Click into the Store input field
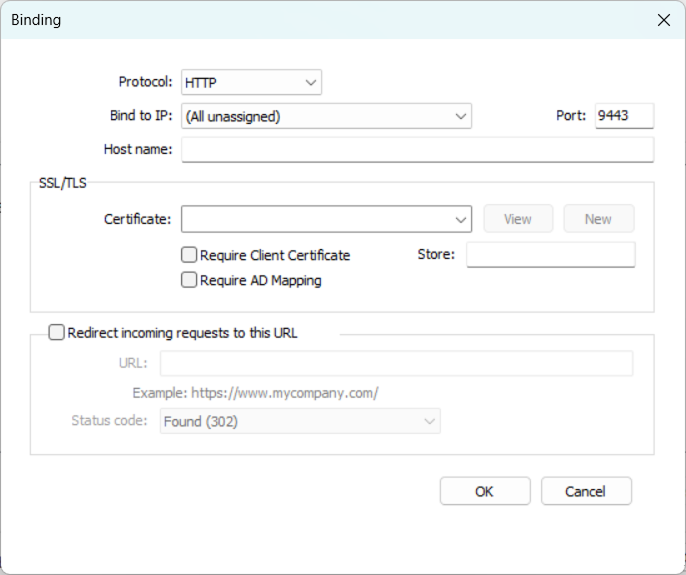The width and height of the screenshot is (686, 575). (550, 255)
